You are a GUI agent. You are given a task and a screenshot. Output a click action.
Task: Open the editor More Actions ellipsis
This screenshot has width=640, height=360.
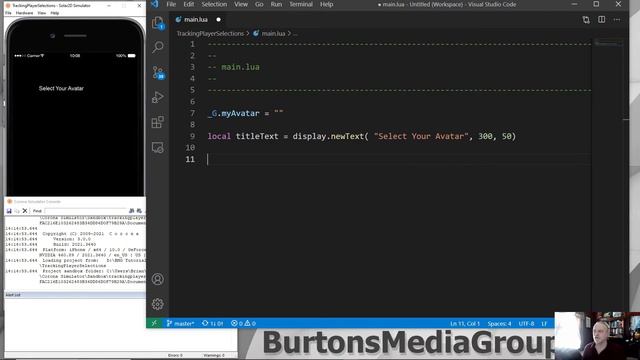(x=617, y=20)
